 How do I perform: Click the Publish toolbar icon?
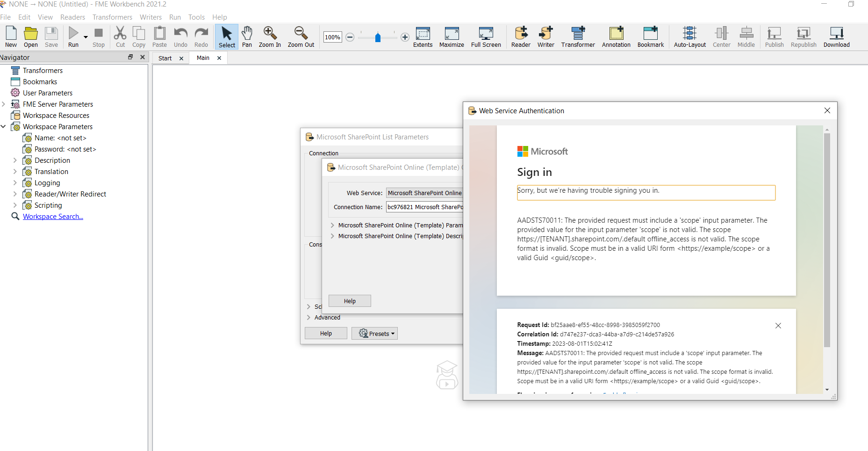tap(775, 37)
